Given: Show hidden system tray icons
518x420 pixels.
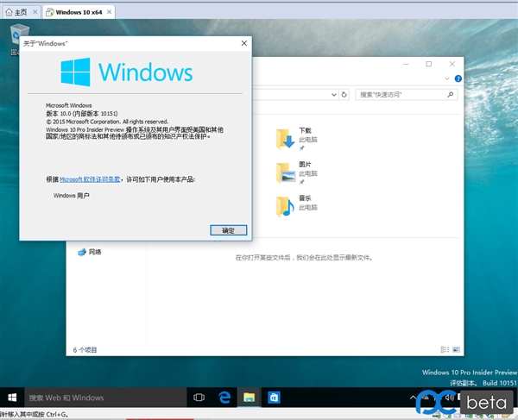Looking at the screenshot, I should (x=413, y=398).
